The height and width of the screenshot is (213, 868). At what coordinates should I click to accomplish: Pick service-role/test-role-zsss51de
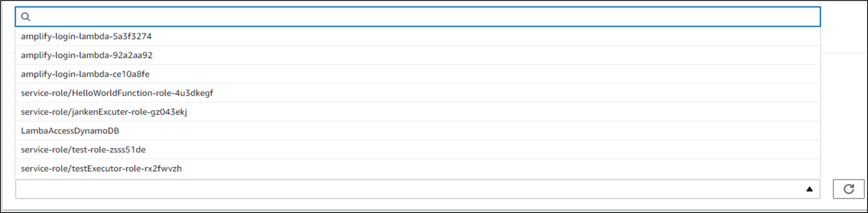tap(83, 149)
